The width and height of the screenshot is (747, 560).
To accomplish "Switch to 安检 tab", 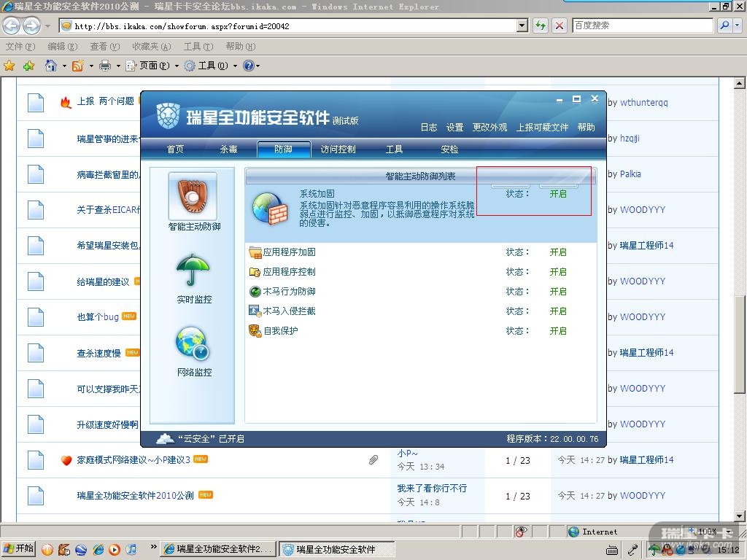I will pyautogui.click(x=449, y=149).
